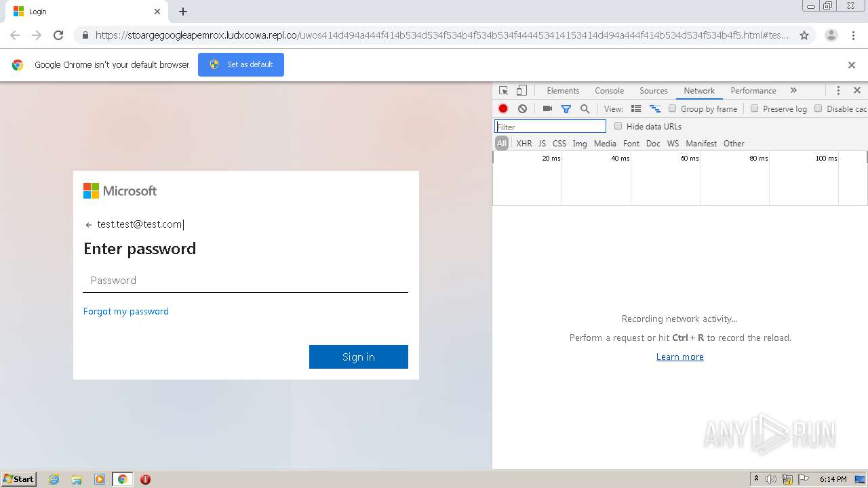Enable Group by frame checkbox
The image size is (868, 488).
(673, 108)
